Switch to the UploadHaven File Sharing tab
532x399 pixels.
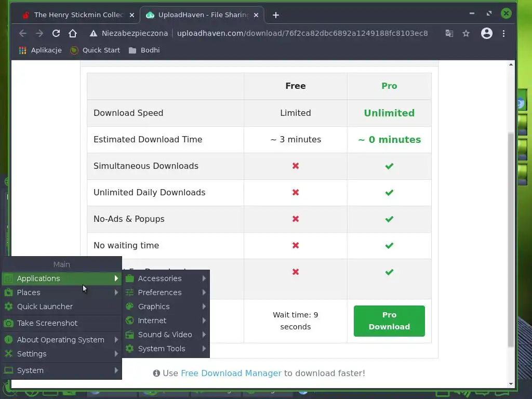point(202,15)
